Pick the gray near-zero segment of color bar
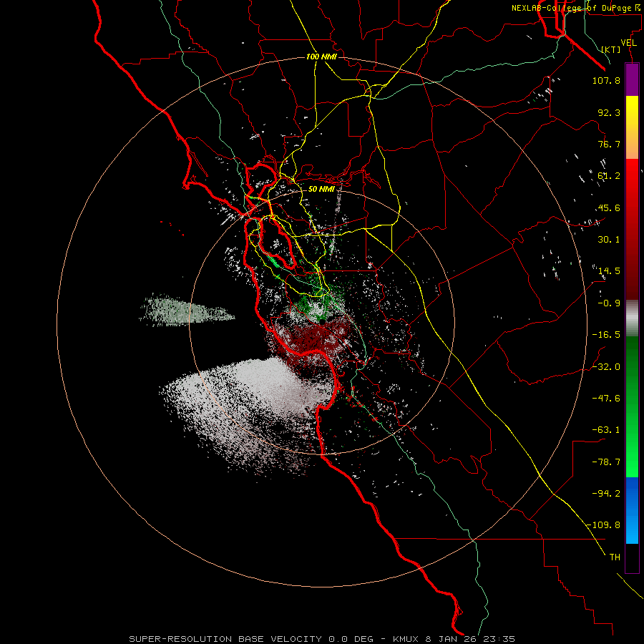This screenshot has height=644, width=644. [632, 318]
